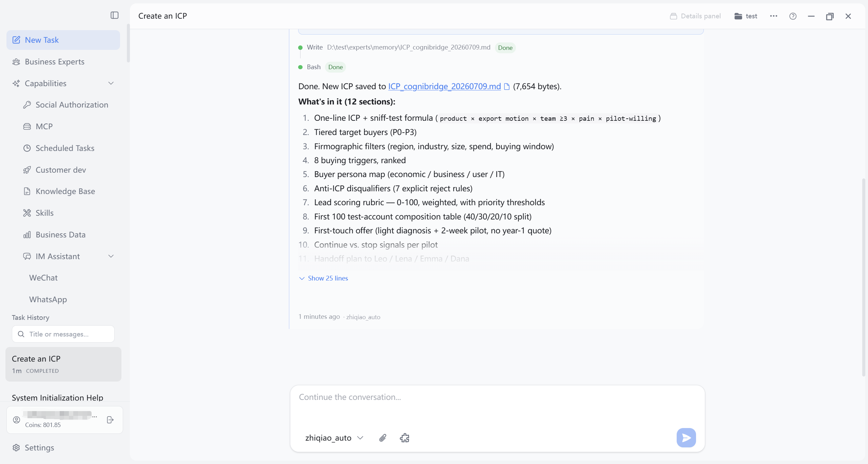Viewport: 868px width, 464px height.
Task: Open the test folder selector
Action: (x=746, y=16)
